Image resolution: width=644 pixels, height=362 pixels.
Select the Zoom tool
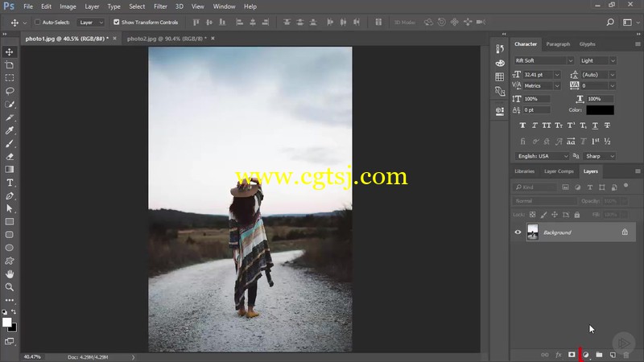tap(10, 287)
